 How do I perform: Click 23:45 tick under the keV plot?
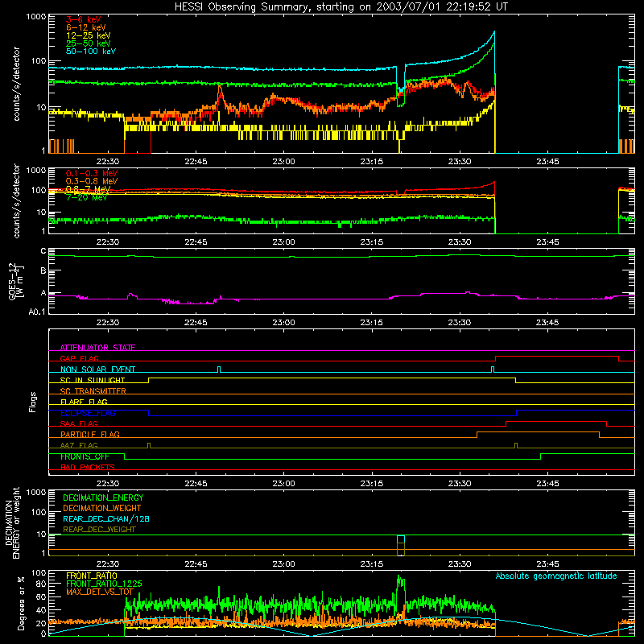click(x=547, y=162)
